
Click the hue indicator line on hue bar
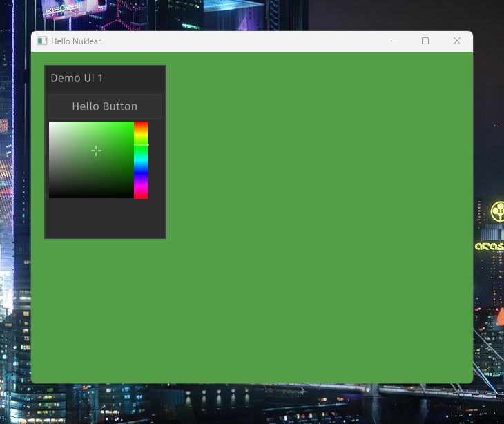(141, 145)
